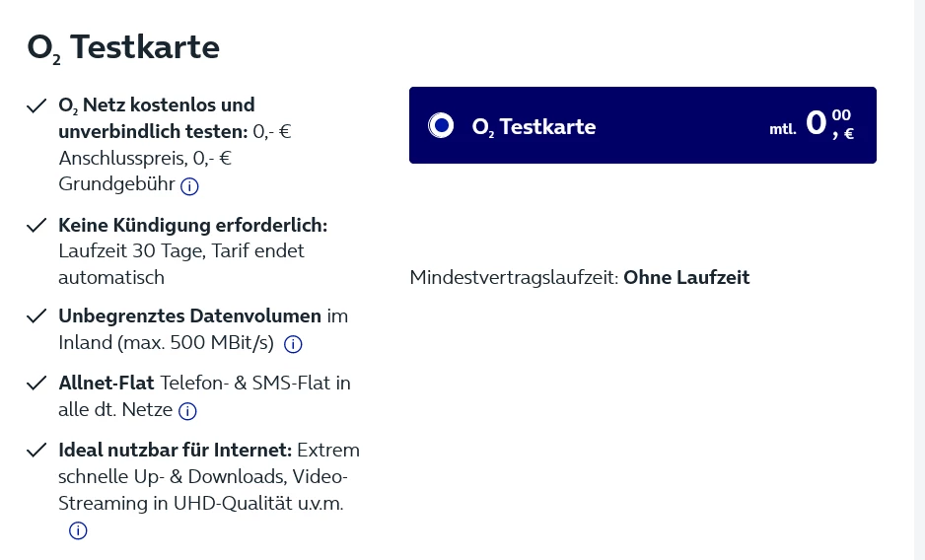925x560 pixels.
Task: Click the bold Unbegrenztes Datenvolumen text
Action: tap(190, 316)
